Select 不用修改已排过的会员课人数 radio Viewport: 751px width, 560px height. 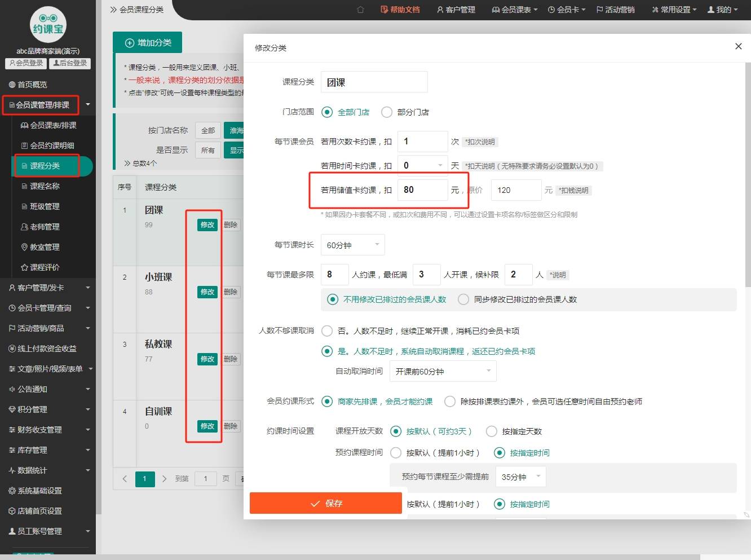(x=387, y=299)
